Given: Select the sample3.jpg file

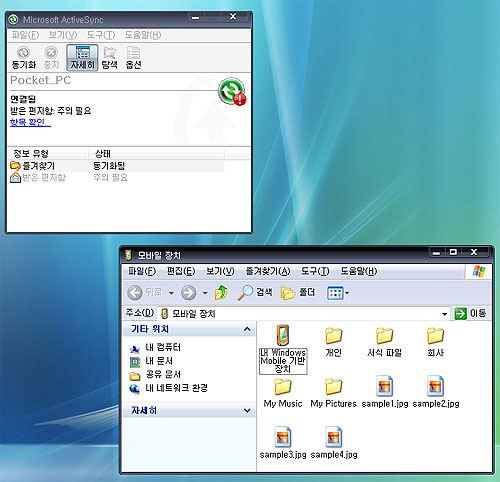Looking at the screenshot, I should coord(283,443).
